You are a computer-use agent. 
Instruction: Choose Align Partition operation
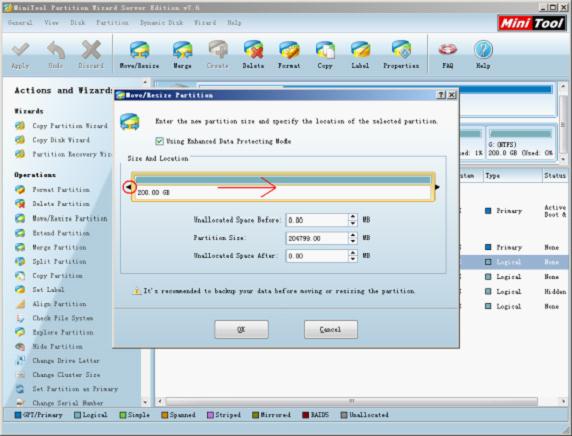point(51,304)
